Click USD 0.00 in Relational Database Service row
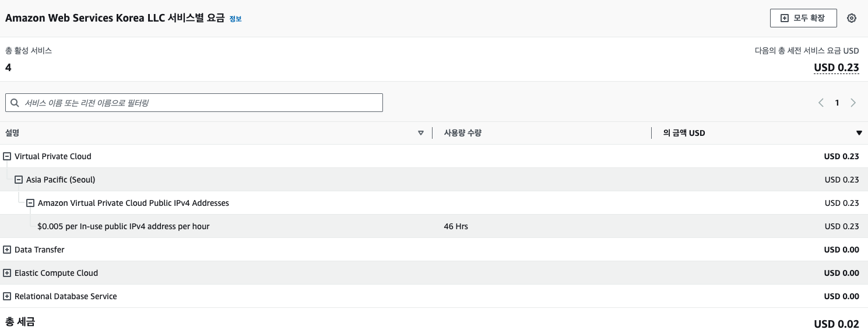This screenshot has width=868, height=333. coord(842,296)
